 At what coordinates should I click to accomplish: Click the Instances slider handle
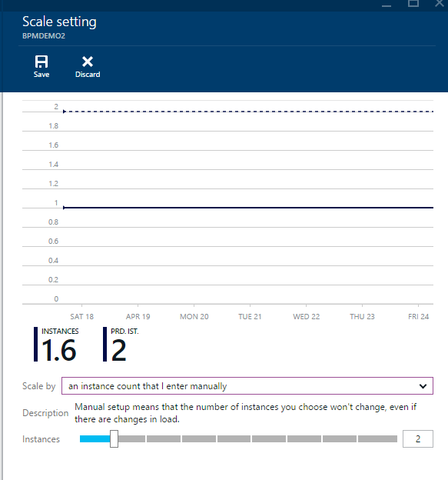(114, 438)
